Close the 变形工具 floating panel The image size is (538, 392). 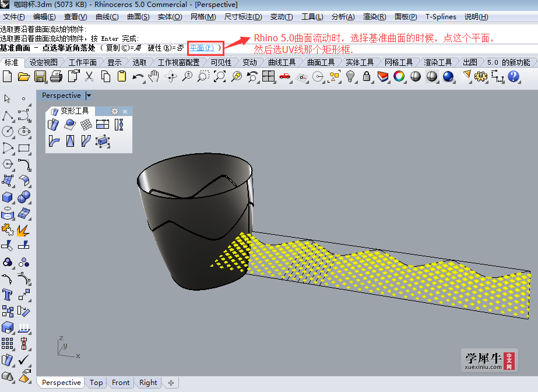(125, 111)
